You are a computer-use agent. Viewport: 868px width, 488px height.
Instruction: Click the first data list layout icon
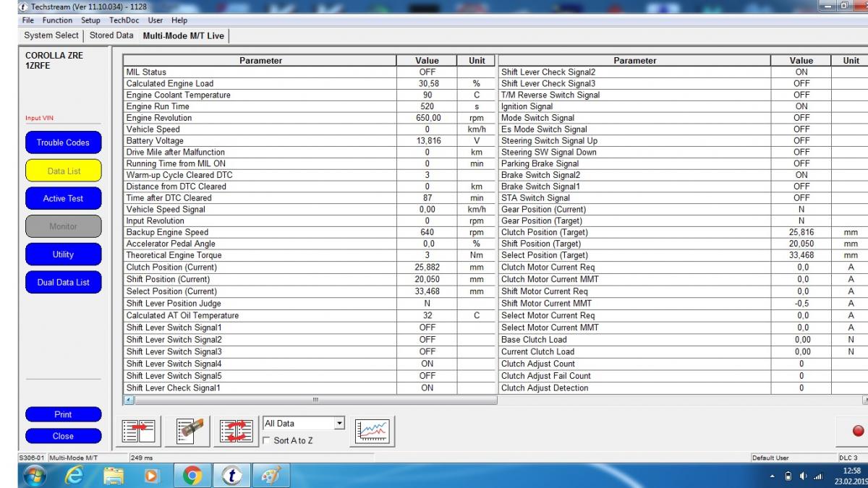click(138, 432)
